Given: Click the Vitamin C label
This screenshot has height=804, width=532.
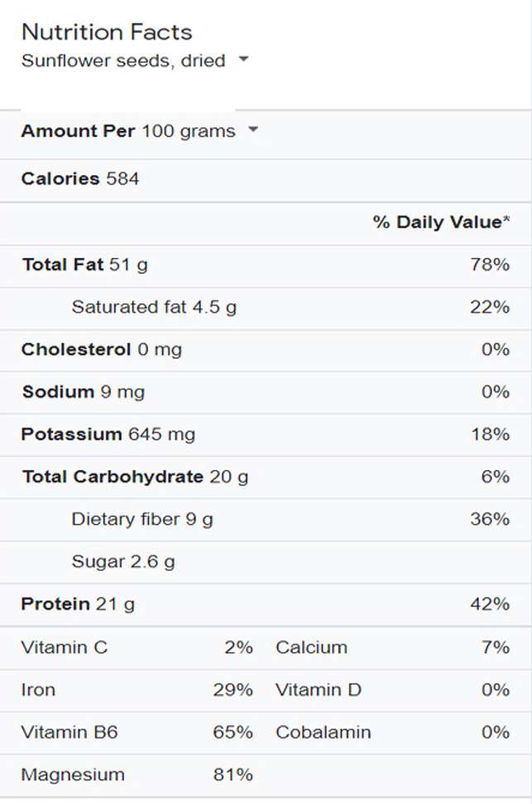Looking at the screenshot, I should click(65, 648).
